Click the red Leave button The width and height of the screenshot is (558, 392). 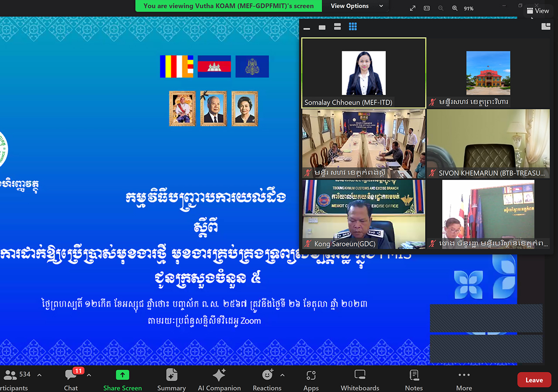[534, 380]
